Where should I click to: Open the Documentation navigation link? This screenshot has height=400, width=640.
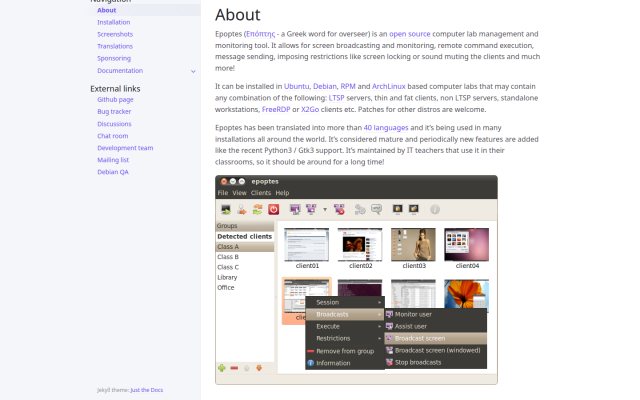coord(120,71)
